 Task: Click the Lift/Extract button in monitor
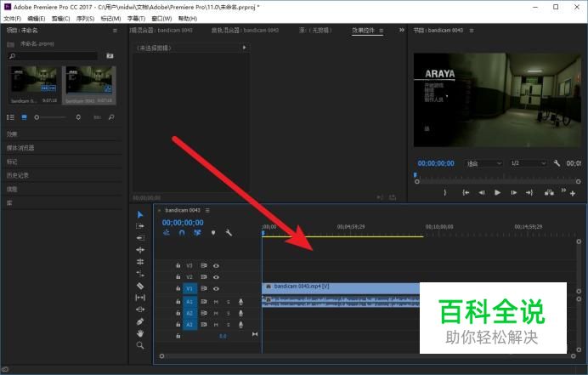[x=549, y=192]
